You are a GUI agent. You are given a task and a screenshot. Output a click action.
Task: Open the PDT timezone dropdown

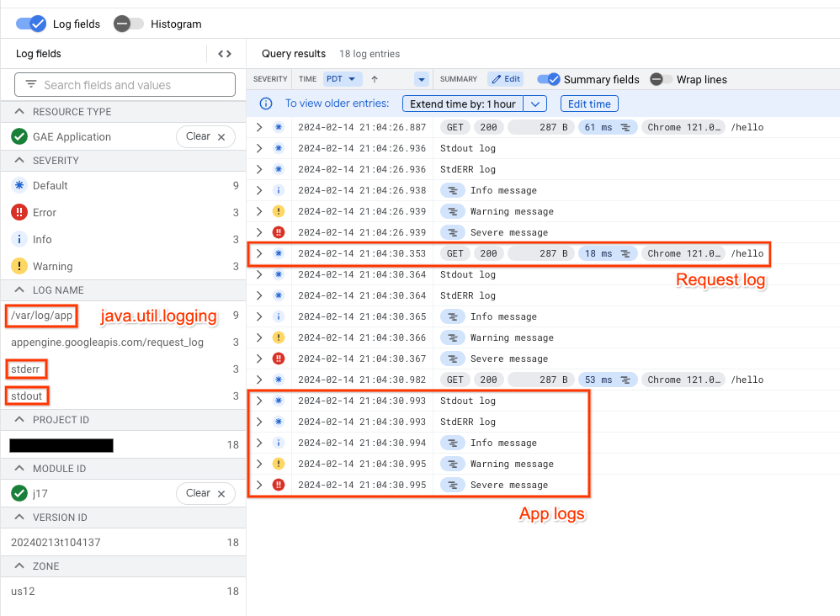pyautogui.click(x=342, y=78)
